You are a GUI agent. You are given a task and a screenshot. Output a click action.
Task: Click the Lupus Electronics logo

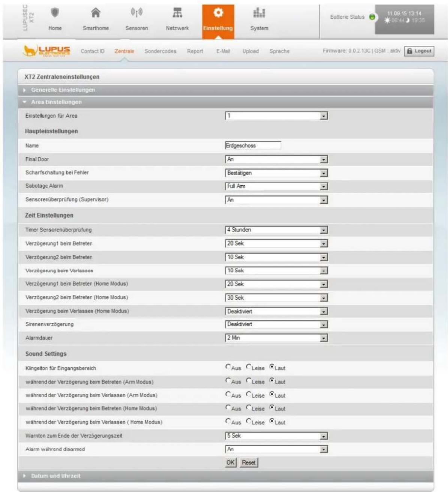pyautogui.click(x=47, y=51)
